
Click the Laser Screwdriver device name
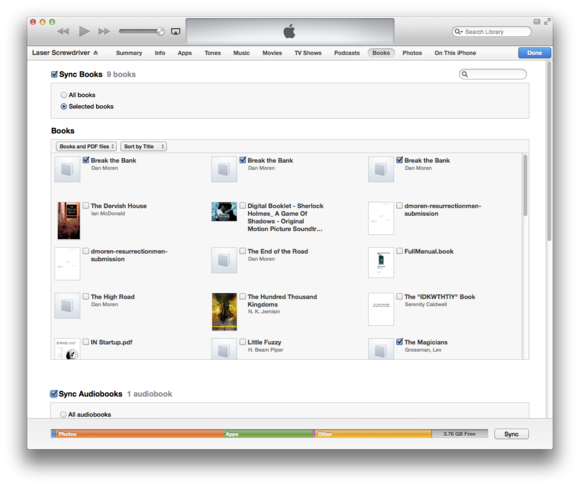(61, 53)
